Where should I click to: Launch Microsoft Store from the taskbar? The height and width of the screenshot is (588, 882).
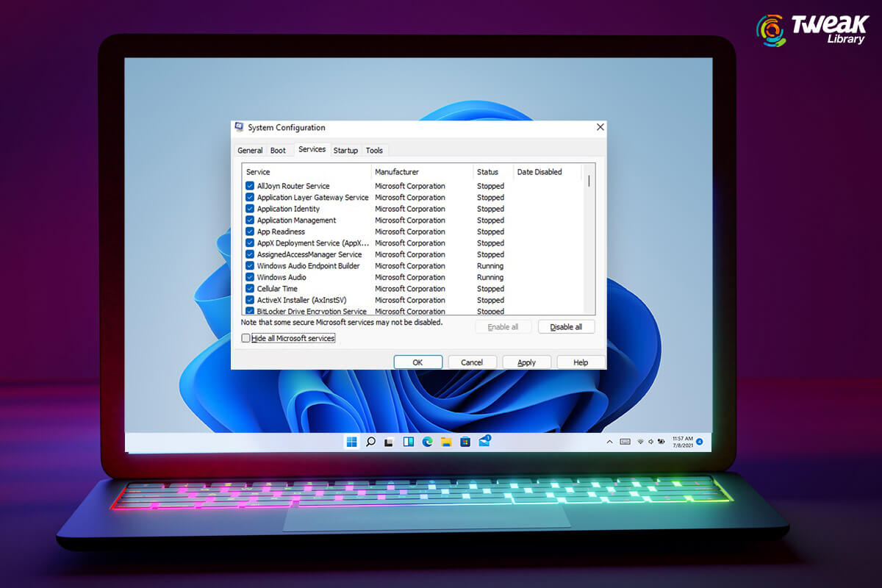click(x=465, y=442)
